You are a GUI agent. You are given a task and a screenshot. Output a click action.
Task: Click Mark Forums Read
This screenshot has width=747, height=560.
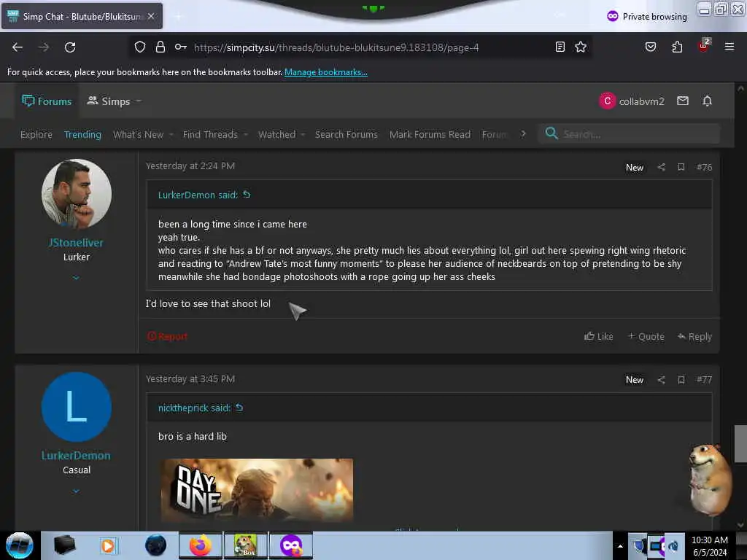pos(430,135)
